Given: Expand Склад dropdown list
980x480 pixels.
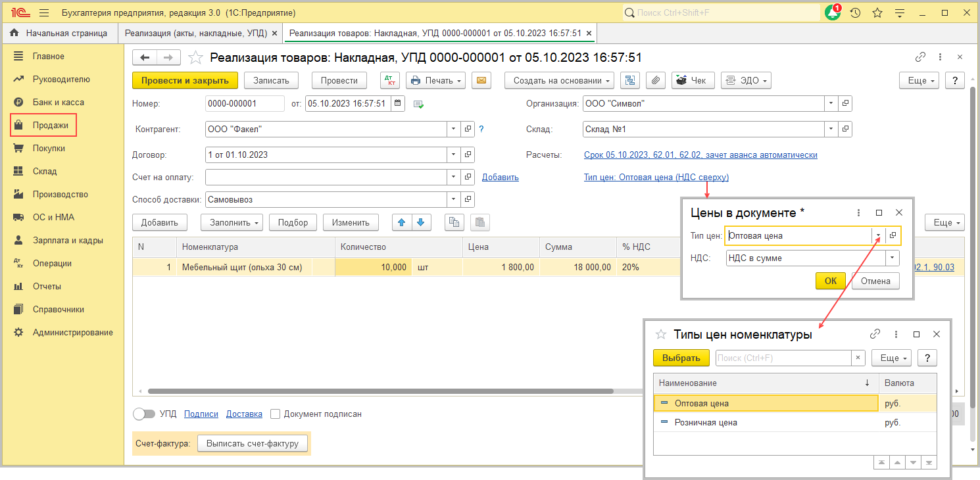Looking at the screenshot, I should click(x=831, y=129).
